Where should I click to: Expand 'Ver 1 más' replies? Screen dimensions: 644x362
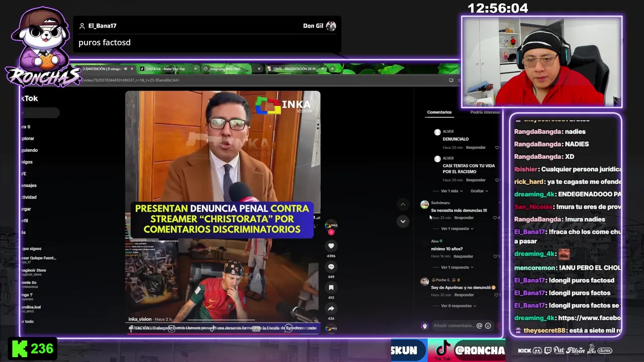tap(452, 191)
